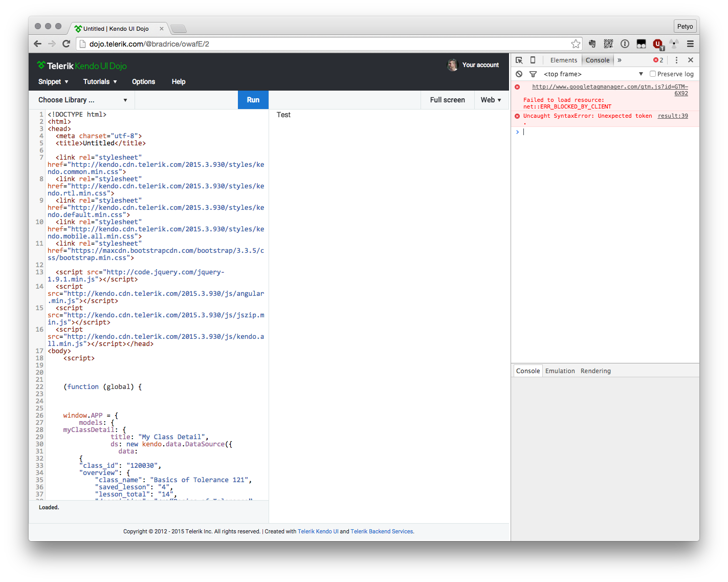Open the Snippet menu
The width and height of the screenshot is (728, 582).
click(53, 81)
